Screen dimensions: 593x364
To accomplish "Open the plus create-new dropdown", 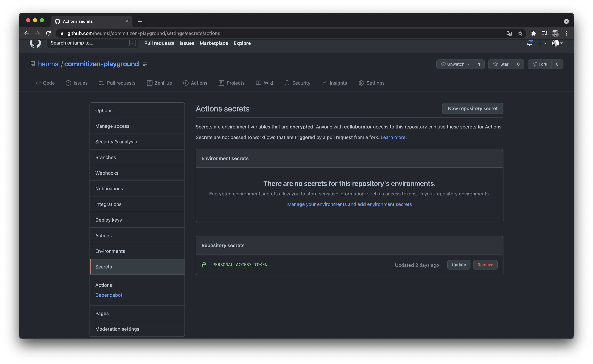I will [542, 43].
